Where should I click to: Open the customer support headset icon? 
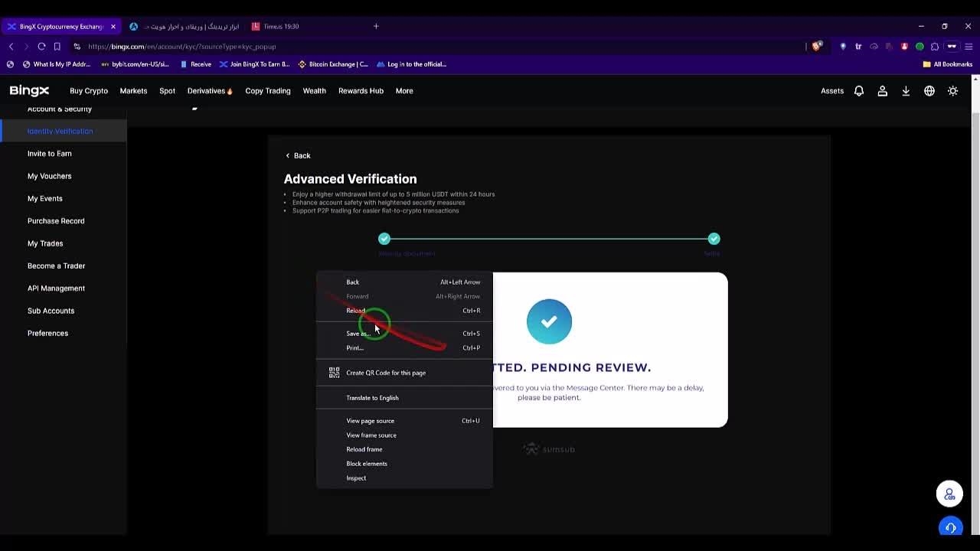pyautogui.click(x=949, y=527)
